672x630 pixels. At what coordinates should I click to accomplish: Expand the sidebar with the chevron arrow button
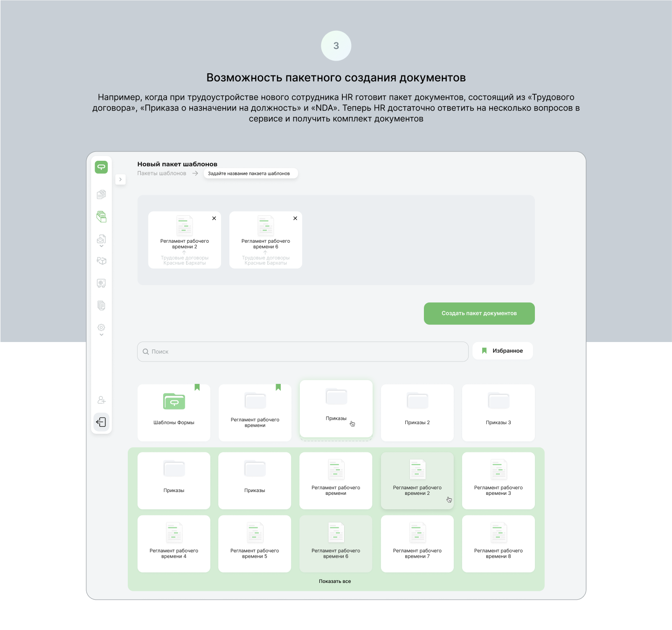[120, 179]
